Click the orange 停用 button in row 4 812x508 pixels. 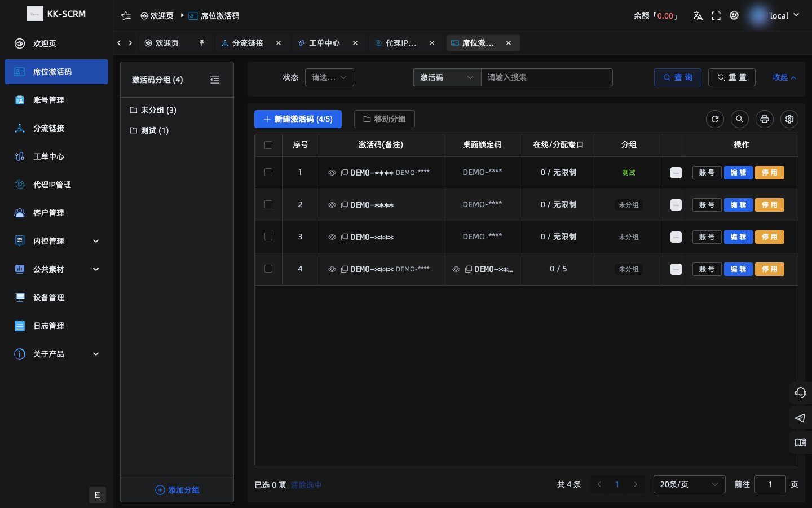pyautogui.click(x=770, y=269)
